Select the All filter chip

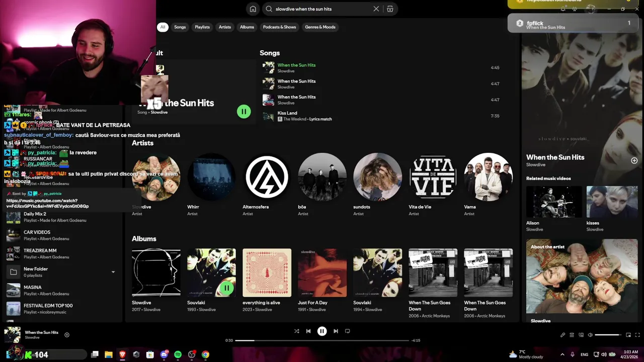[163, 27]
